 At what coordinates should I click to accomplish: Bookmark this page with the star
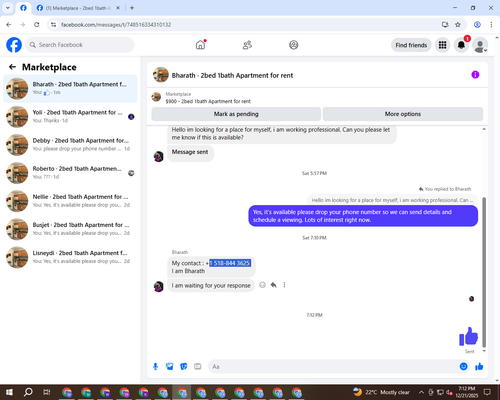point(458,24)
